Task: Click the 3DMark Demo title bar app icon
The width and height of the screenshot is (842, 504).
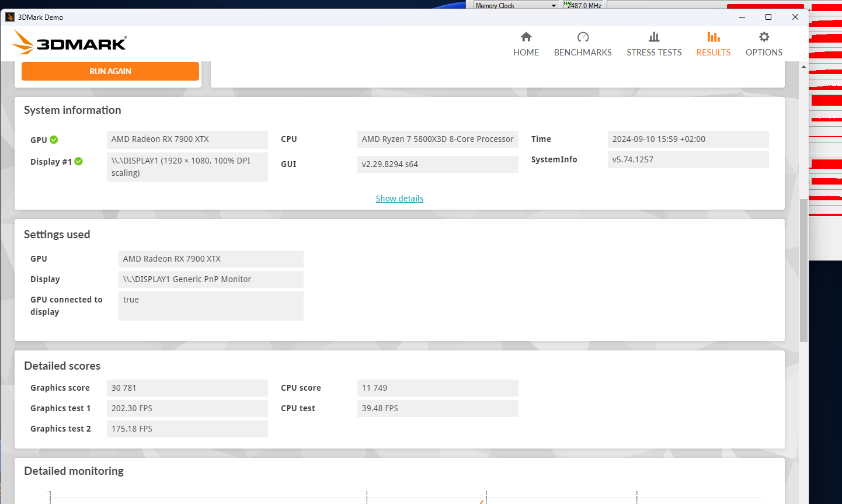Action: (x=9, y=17)
